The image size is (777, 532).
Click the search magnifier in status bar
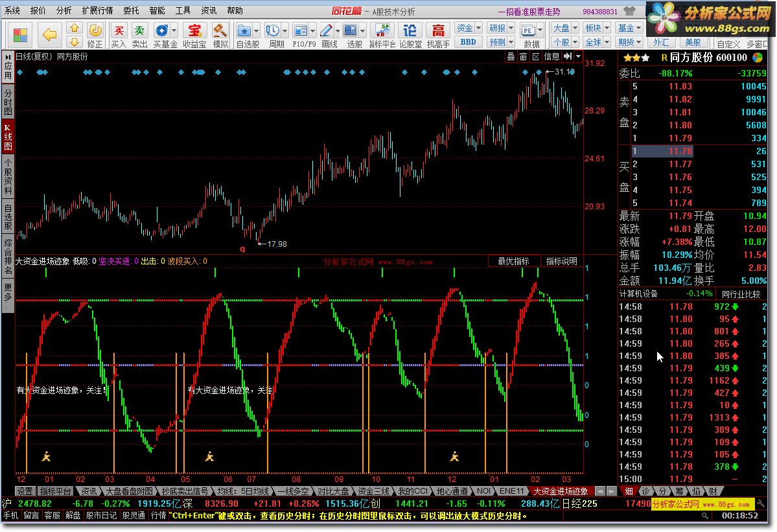click(704, 516)
